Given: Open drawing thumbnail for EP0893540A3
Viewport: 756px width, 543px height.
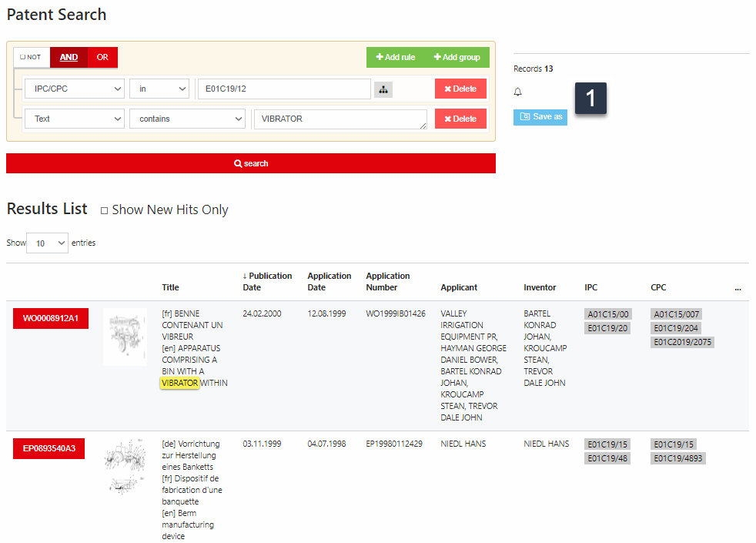Looking at the screenshot, I should click(125, 467).
